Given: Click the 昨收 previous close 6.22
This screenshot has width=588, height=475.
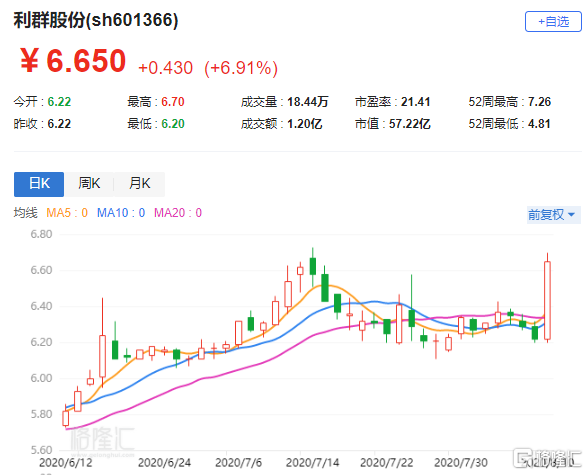Looking at the screenshot, I should (x=59, y=124).
